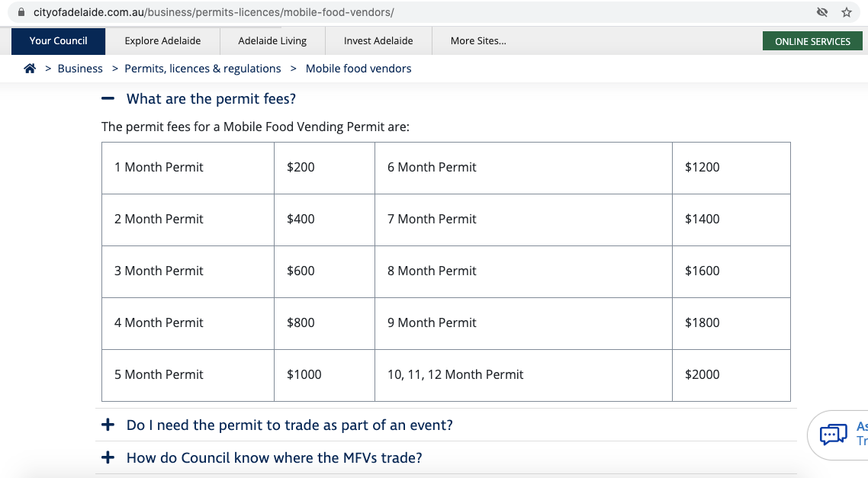Image resolution: width=868 pixels, height=478 pixels.
Task: Click the padlock site security icon
Action: click(21, 12)
